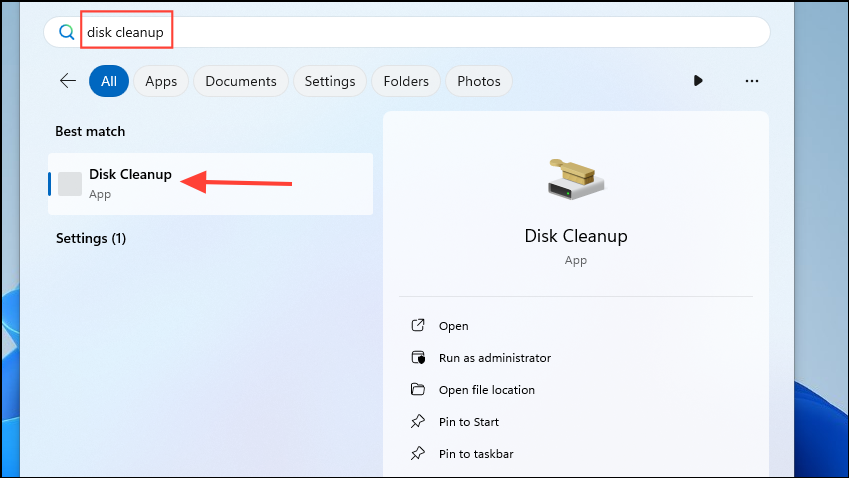Click the large Disk Cleanup drive icon
This screenshot has height=478, width=849.
576,179
